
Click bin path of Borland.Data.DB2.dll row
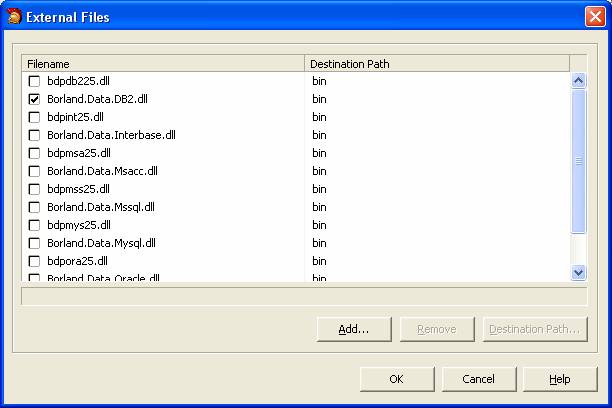319,99
